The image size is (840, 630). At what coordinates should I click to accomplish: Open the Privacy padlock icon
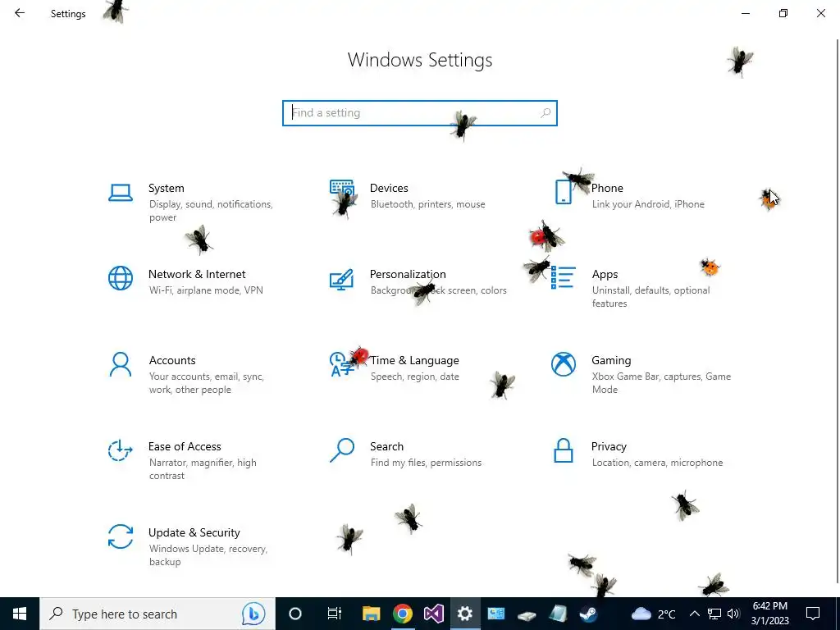tap(563, 450)
